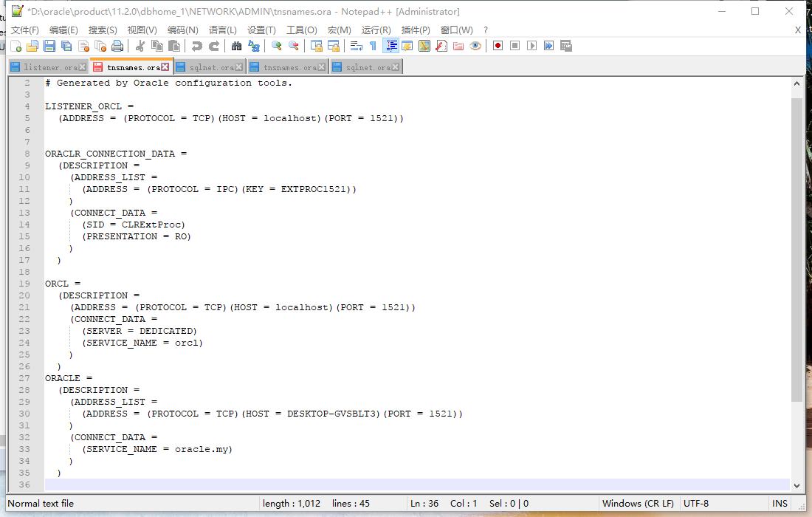Click the Copy toolbar icon
Viewport: 812px width, 517px height.
point(157,46)
